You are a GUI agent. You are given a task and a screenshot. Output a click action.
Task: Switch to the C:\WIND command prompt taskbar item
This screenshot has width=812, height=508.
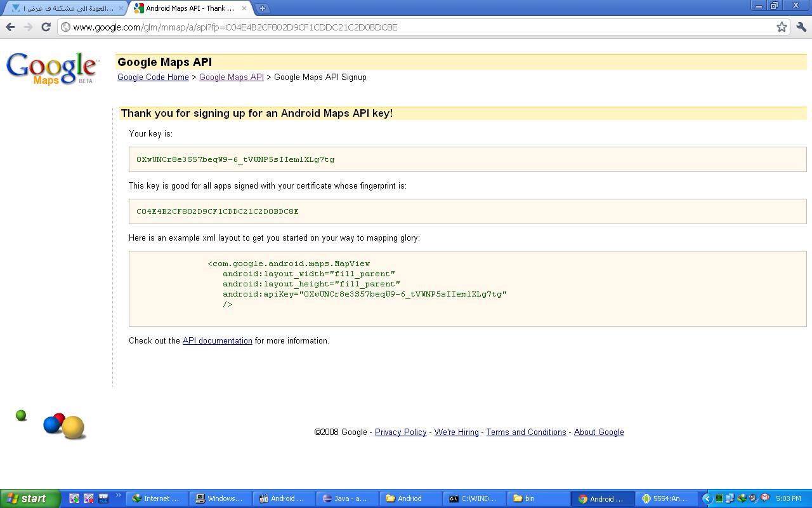[x=475, y=498]
